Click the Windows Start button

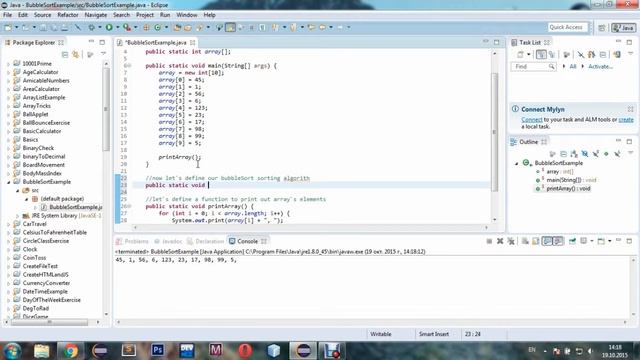click(12, 351)
